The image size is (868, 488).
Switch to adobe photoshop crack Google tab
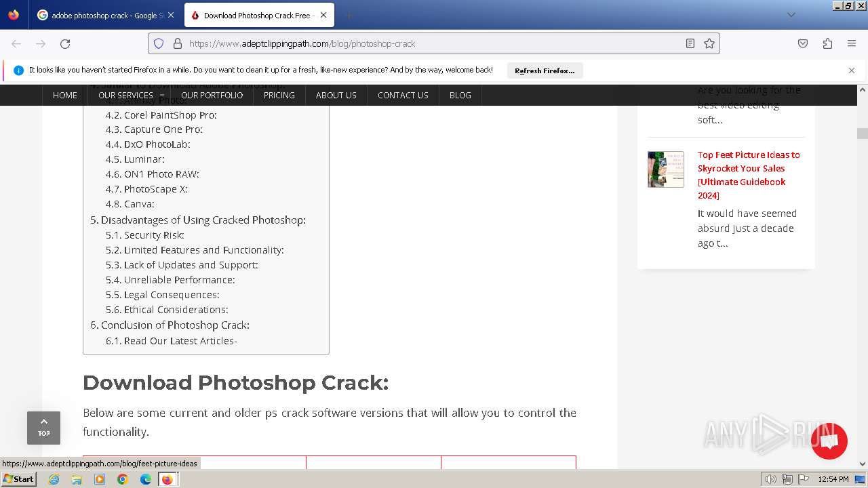click(x=106, y=15)
